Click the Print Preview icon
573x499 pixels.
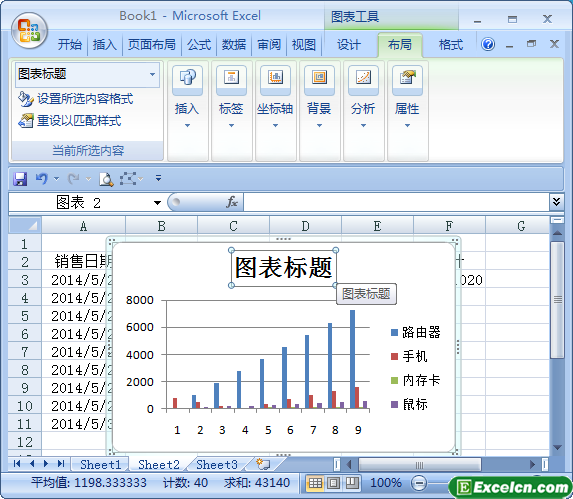pyautogui.click(x=106, y=179)
